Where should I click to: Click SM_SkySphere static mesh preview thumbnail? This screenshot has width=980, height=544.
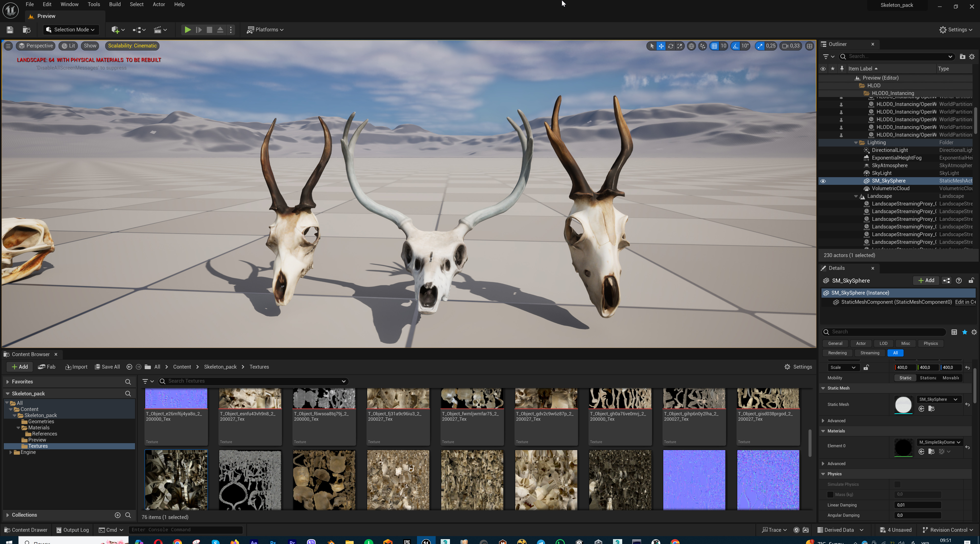(x=903, y=405)
